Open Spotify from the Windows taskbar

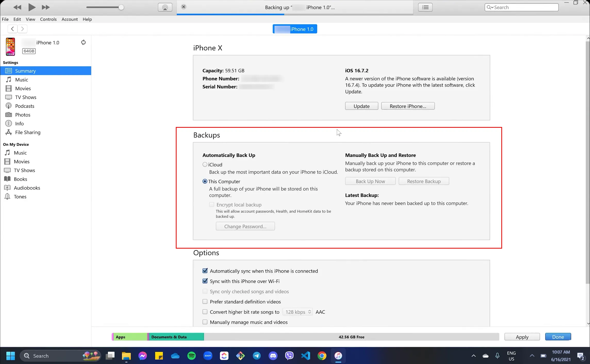tap(192, 356)
